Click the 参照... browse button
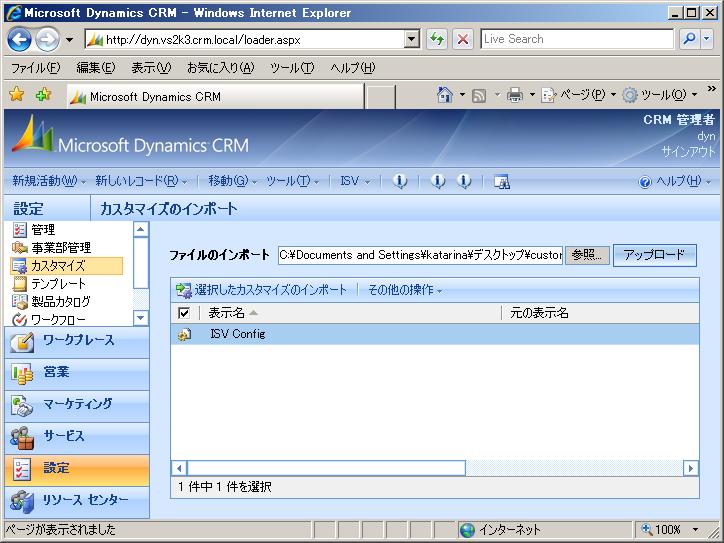This screenshot has width=724, height=543. click(587, 255)
